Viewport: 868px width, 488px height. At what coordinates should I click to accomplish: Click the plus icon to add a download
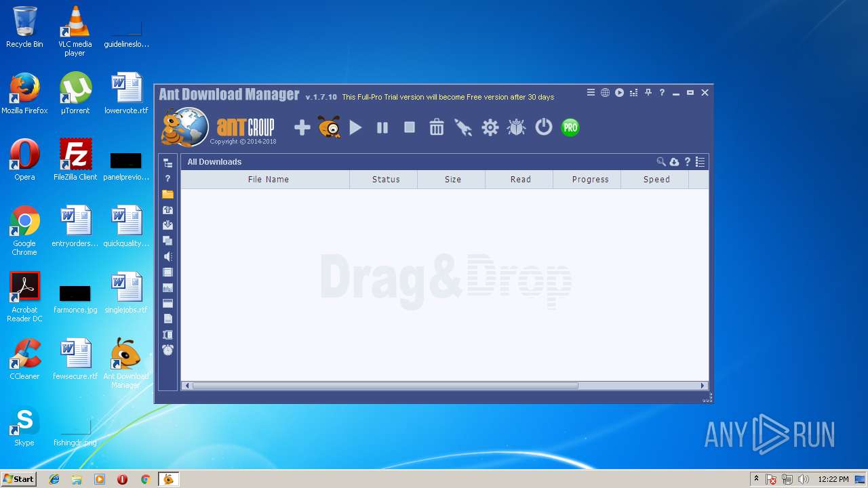pos(302,127)
